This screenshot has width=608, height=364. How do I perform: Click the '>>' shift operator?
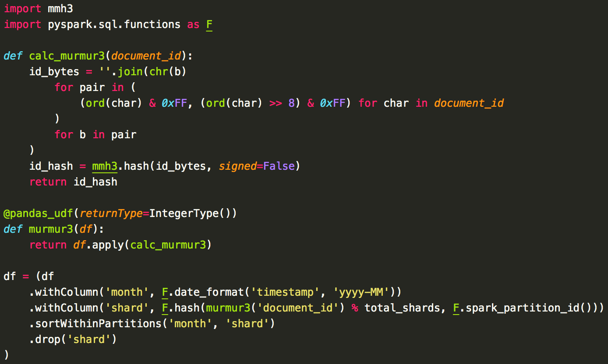tap(276, 103)
